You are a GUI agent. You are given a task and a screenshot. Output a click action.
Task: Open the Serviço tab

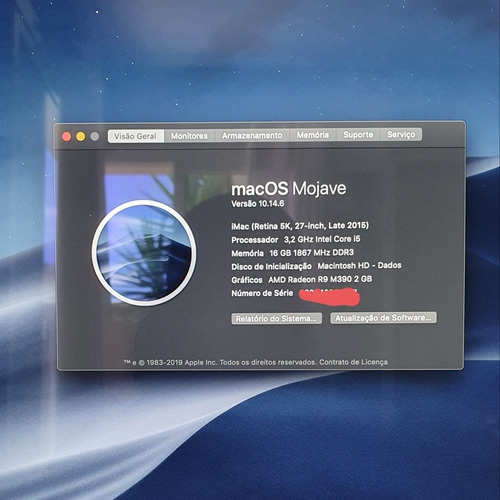401,134
